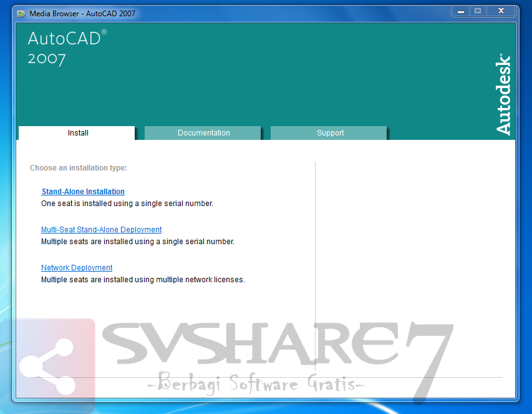
Task: Minimize the Media Browser window
Action: [x=460, y=11]
